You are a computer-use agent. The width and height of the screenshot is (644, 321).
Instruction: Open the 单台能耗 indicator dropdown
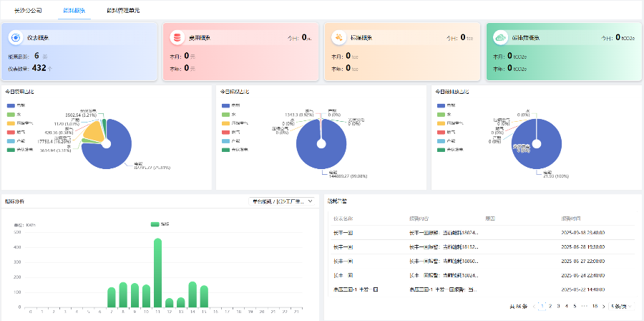[282, 201]
